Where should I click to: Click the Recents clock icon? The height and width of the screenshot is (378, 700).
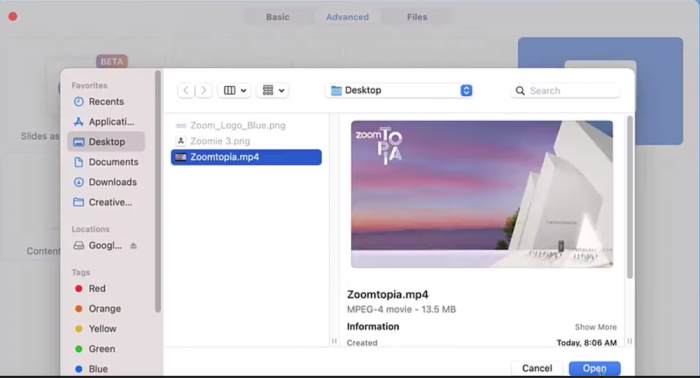(x=79, y=102)
